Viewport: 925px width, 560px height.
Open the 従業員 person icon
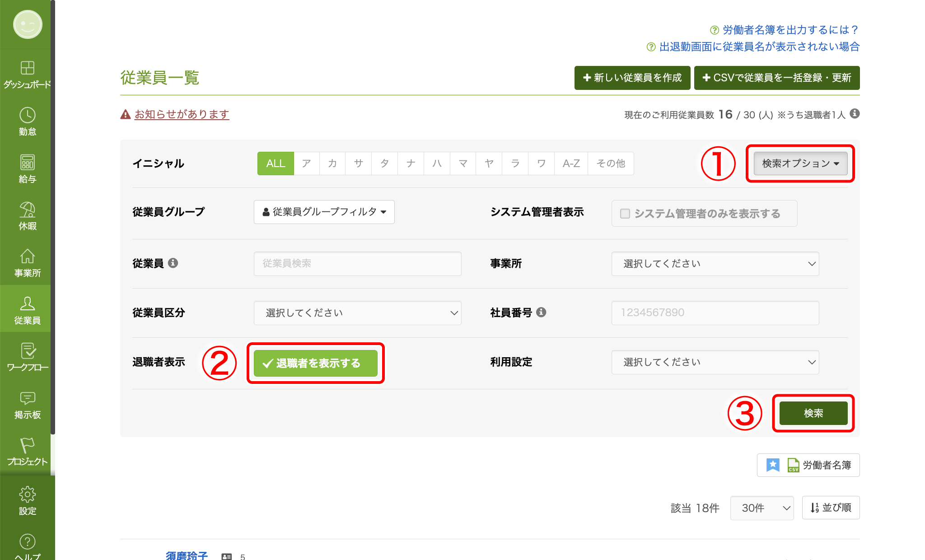(28, 303)
